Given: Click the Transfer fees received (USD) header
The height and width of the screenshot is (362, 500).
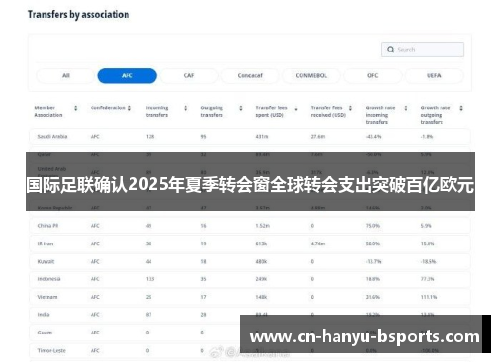Looking at the screenshot, I should pyautogui.click(x=328, y=111).
